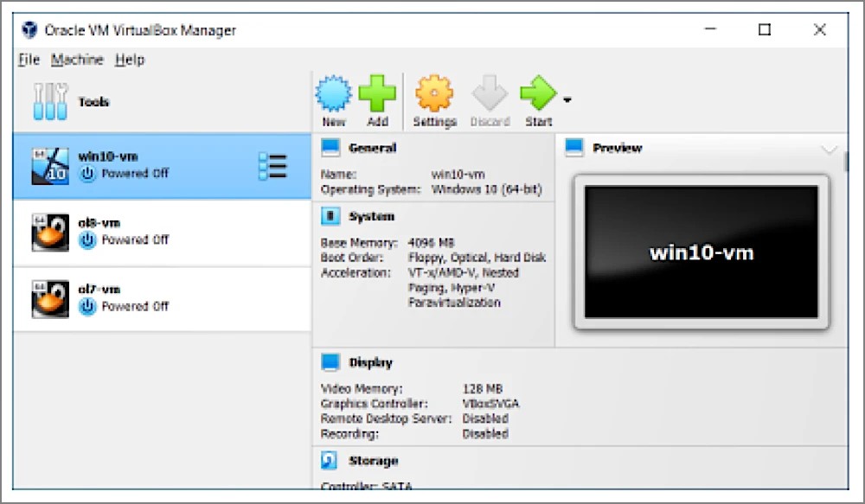865x504 pixels.
Task: Click the name value 'win10-vm' in General
Action: click(458, 175)
